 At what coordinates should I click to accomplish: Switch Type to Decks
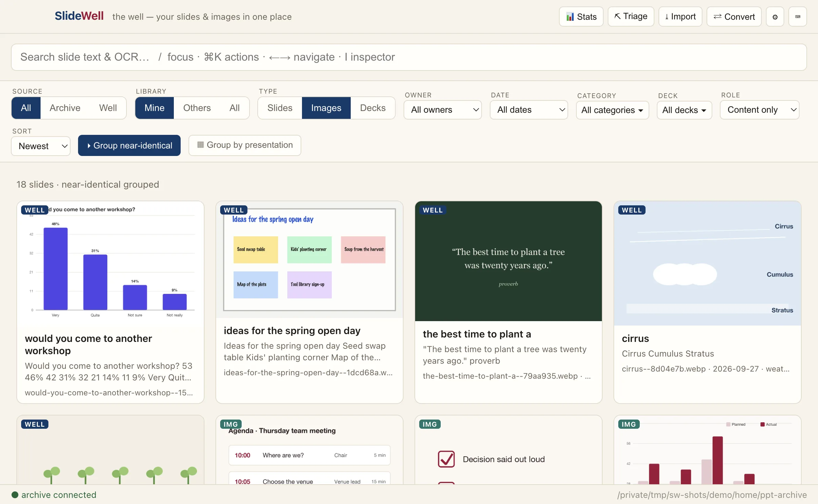[373, 108]
